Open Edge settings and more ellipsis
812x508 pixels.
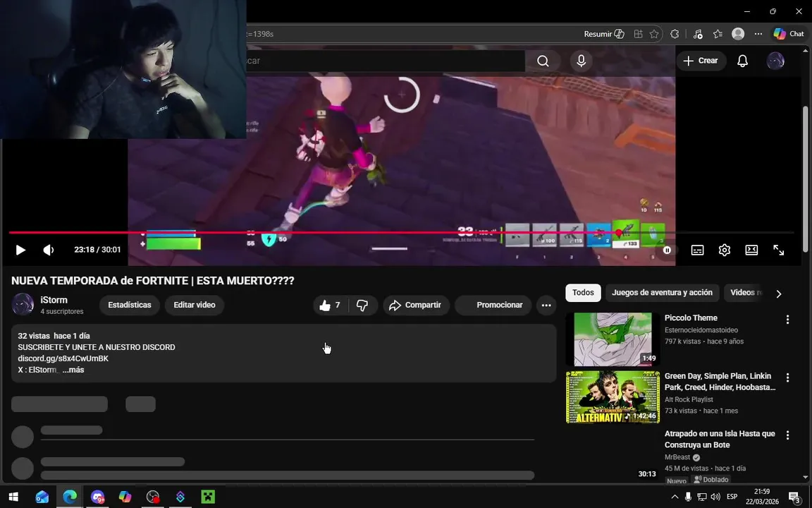click(x=758, y=34)
